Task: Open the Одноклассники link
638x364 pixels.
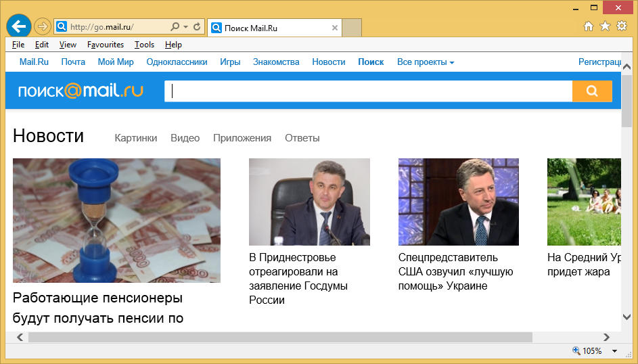Action: coord(177,62)
